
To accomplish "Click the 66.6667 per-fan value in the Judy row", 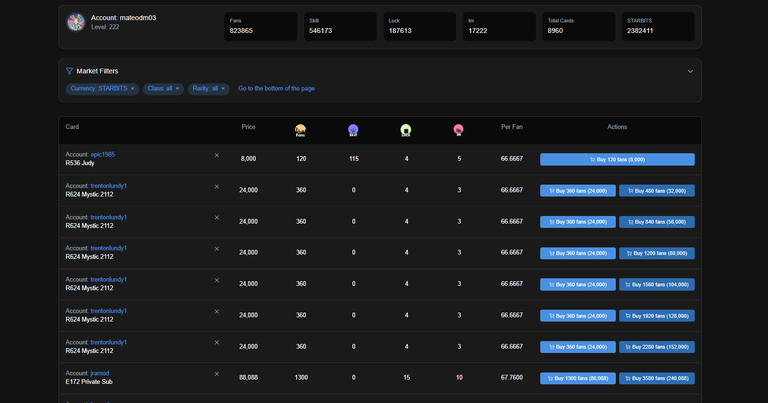I will (x=512, y=159).
